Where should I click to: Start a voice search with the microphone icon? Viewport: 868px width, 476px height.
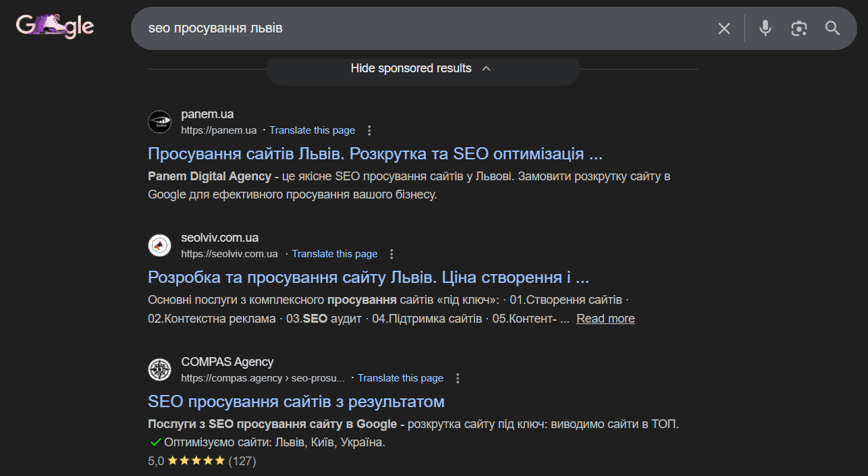(x=765, y=28)
